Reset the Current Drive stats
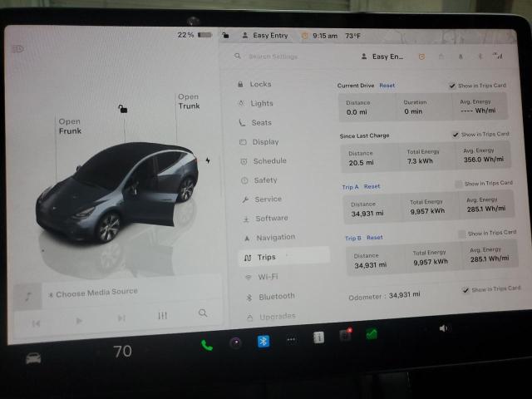Viewport: 532px width, 399px height. tap(387, 86)
